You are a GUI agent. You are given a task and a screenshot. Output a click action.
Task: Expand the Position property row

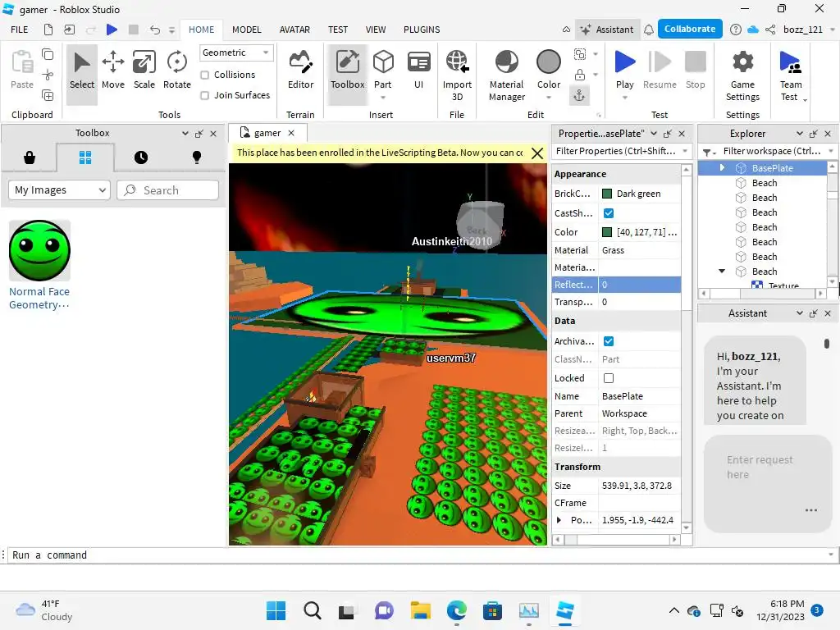coord(559,519)
